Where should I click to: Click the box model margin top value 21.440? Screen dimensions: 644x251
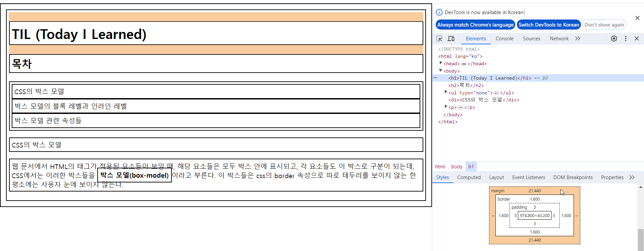535,191
